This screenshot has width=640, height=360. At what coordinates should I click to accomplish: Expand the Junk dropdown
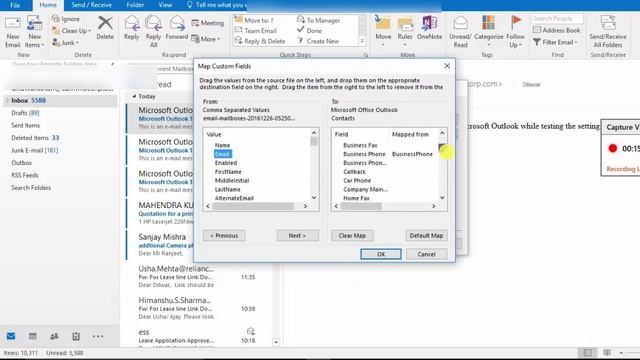pyautogui.click(x=77, y=42)
